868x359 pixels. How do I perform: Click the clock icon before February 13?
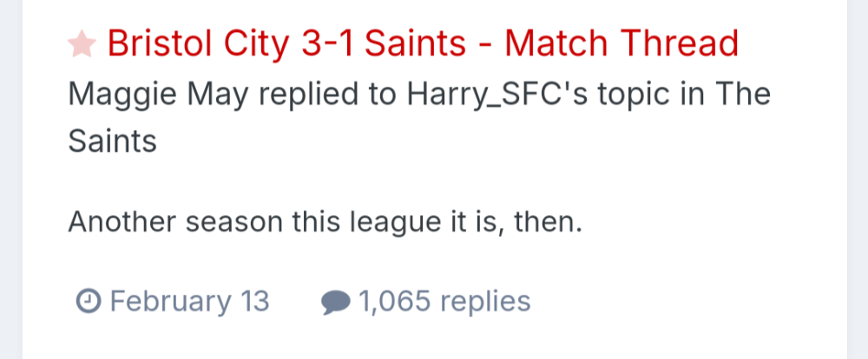pos(88,302)
